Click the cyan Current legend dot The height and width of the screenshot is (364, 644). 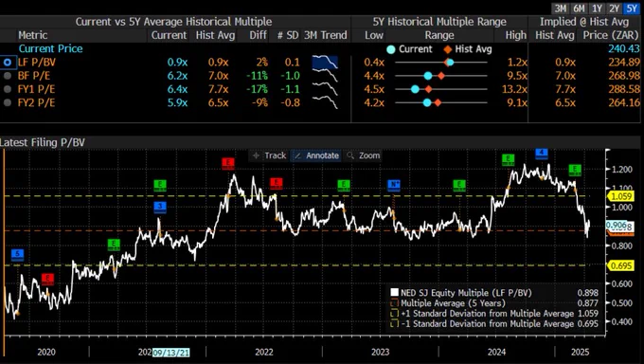[391, 49]
